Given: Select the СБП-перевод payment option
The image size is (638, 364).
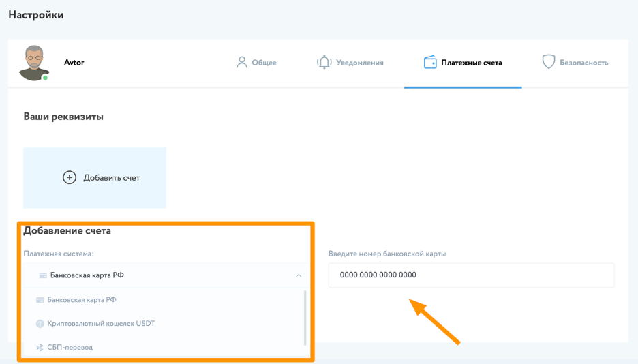Looking at the screenshot, I should pos(70,348).
